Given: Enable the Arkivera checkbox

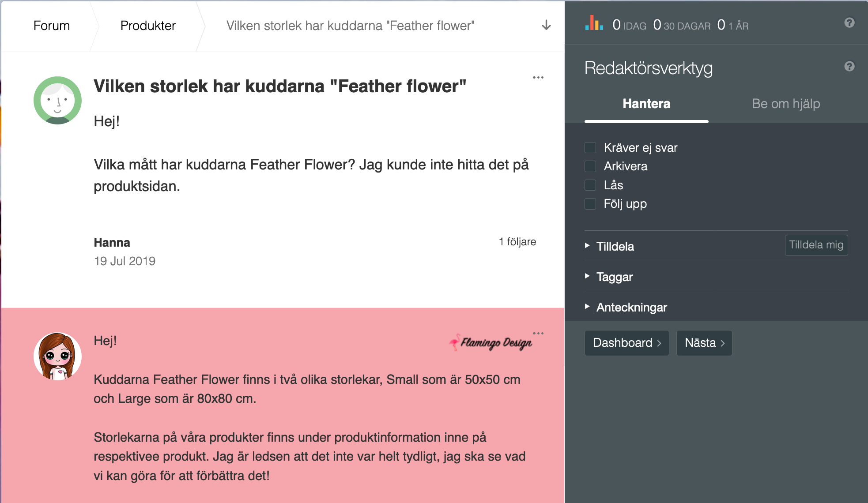Looking at the screenshot, I should coord(590,166).
